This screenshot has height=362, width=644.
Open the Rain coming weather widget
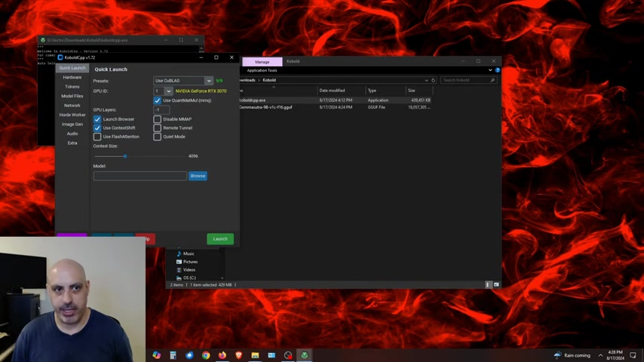[x=572, y=355]
